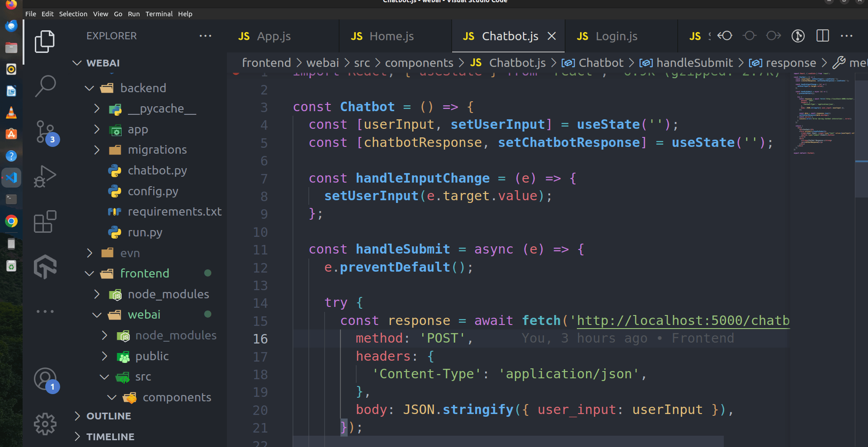The image size is (868, 447).
Task: Open Google Chrome from the dock
Action: [11, 221]
